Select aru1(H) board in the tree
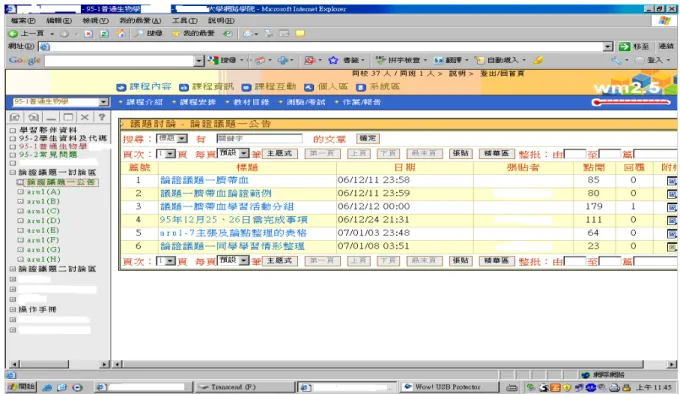Image resolution: width=680 pixels, height=394 pixels. (43, 259)
